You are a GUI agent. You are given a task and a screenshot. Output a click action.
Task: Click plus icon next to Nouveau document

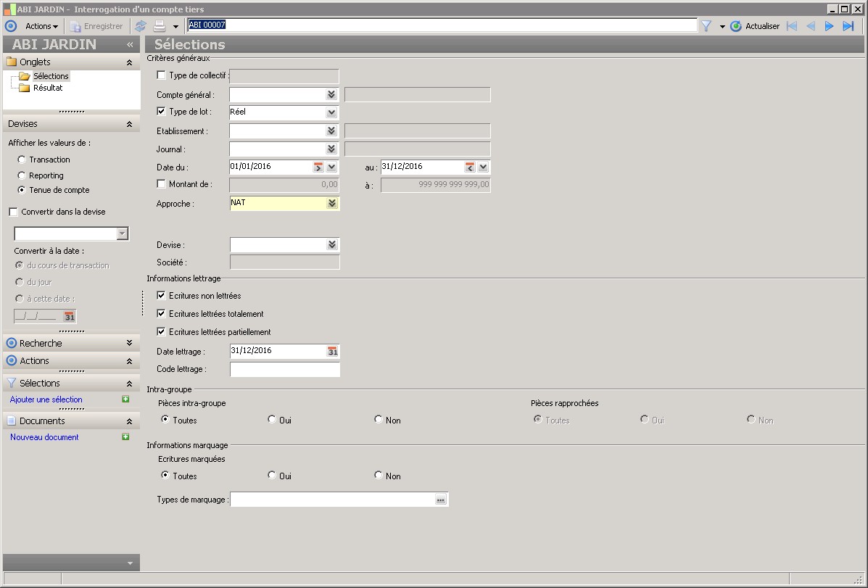[x=125, y=437]
